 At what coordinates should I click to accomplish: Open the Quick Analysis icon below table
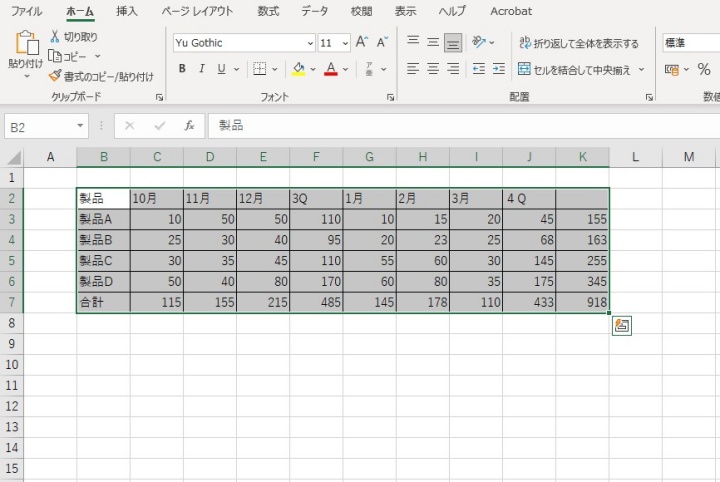622,325
